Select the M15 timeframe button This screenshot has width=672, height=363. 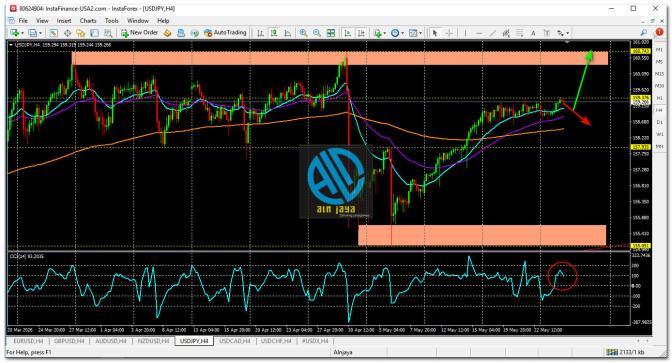660,74
